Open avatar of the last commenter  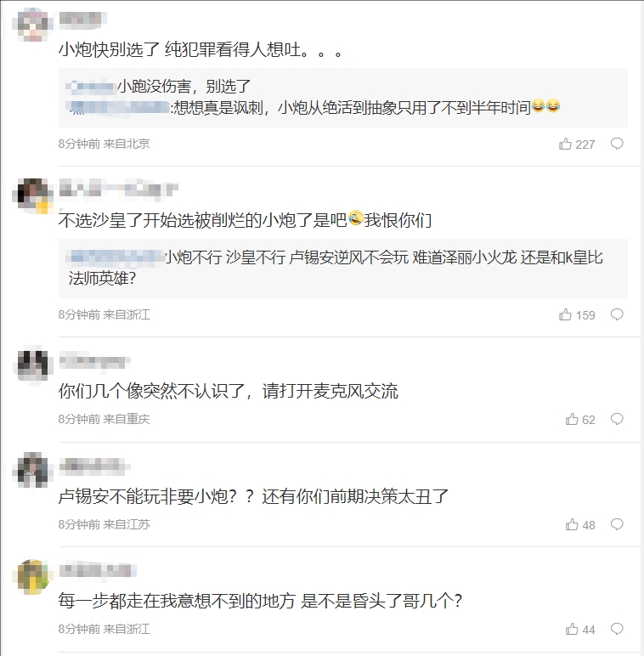32,576
